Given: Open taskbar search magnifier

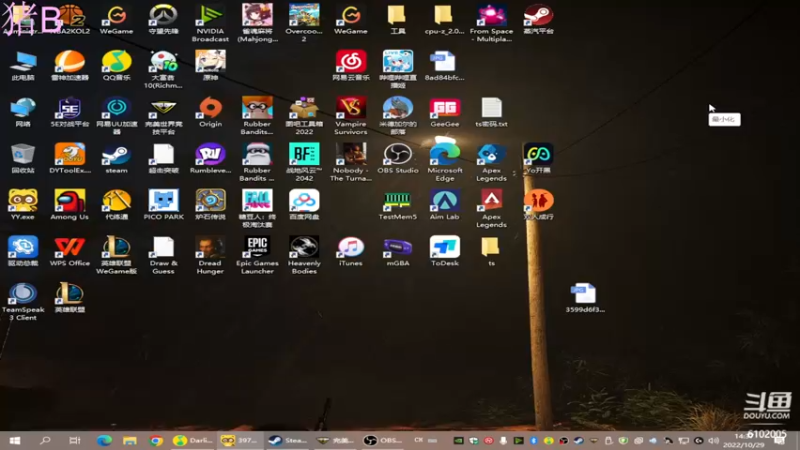Looking at the screenshot, I should [45, 440].
